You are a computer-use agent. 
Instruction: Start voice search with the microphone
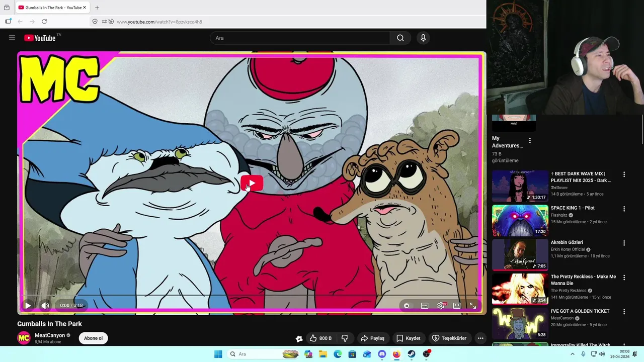423,38
